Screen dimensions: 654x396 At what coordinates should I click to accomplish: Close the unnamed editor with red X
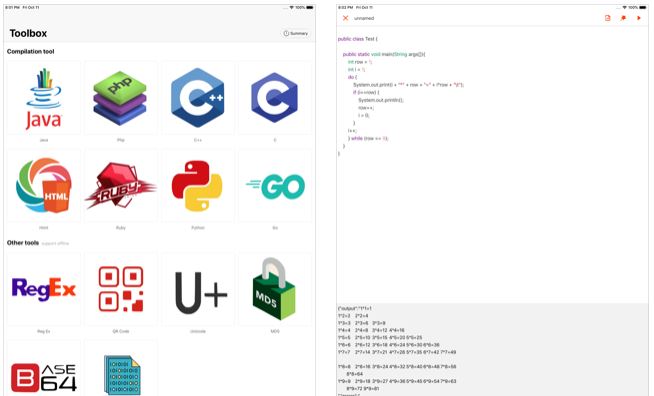345,18
